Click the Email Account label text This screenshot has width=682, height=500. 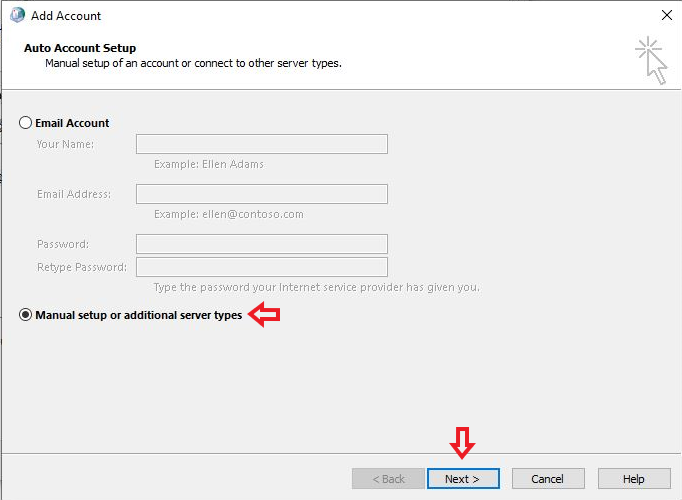(72, 123)
